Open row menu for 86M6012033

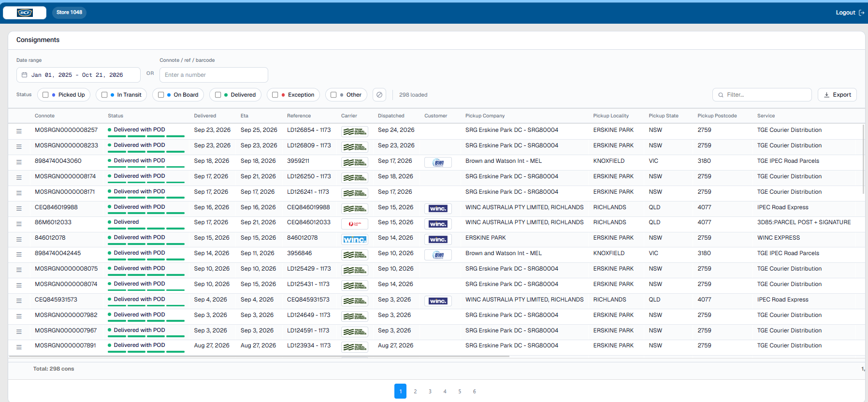coord(19,224)
